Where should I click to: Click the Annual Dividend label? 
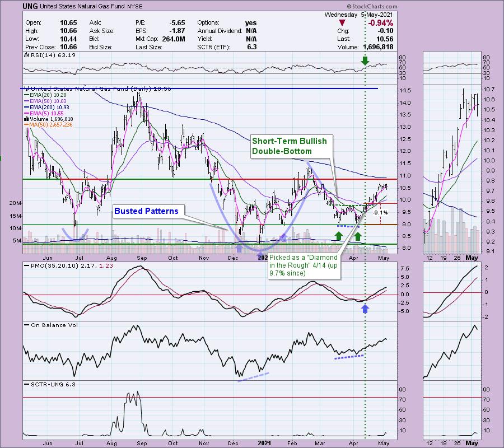220,31
